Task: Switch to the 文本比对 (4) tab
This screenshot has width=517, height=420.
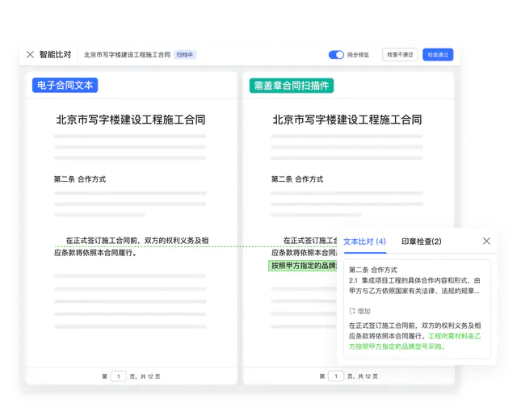Action: [364, 241]
